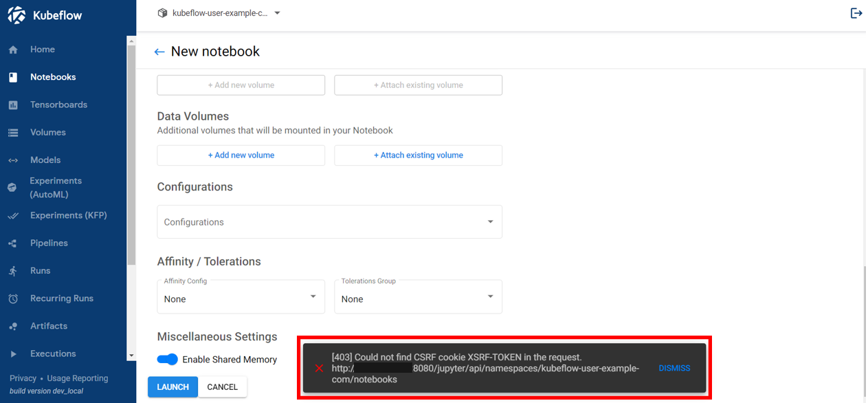Click disabled Add new volume button
Screen dimensions: 868x403
(241, 85)
